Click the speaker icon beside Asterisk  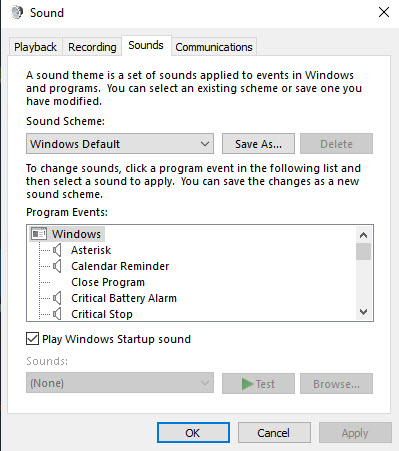coord(57,250)
